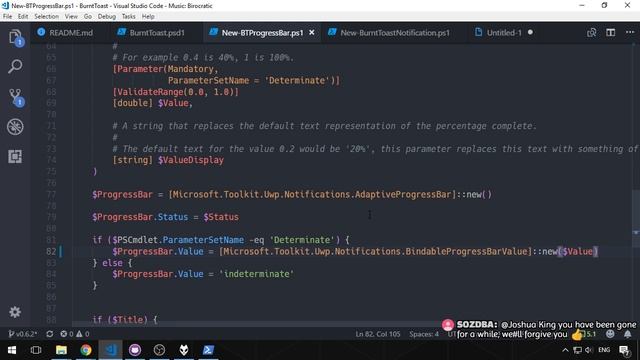Screen dimensions: 640x360
Task: Open the Debug menu
Action: tap(107, 16)
